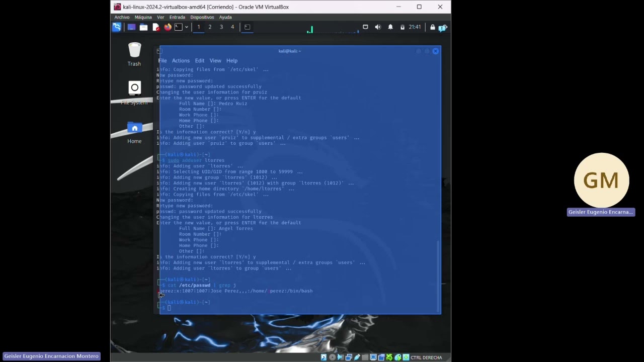Select the Trash desktop icon
This screenshot has width=644, height=362.
[134, 54]
